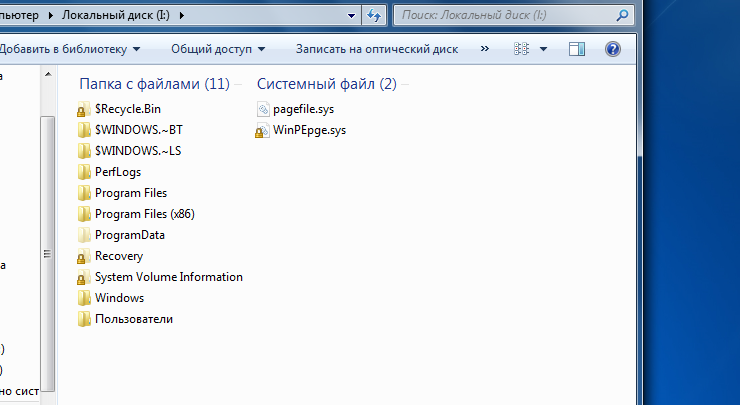The width and height of the screenshot is (740, 405).
Task: Select the Пользователи folder icon
Action: [x=84, y=319]
